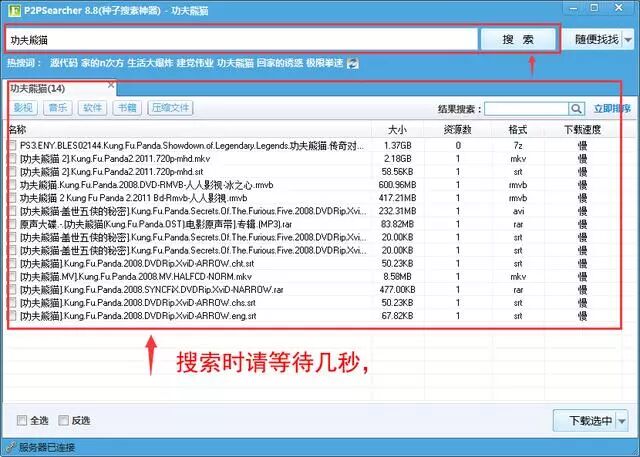Open the 下载选中 dropdown arrow
This screenshot has height=457, width=640.
click(622, 421)
